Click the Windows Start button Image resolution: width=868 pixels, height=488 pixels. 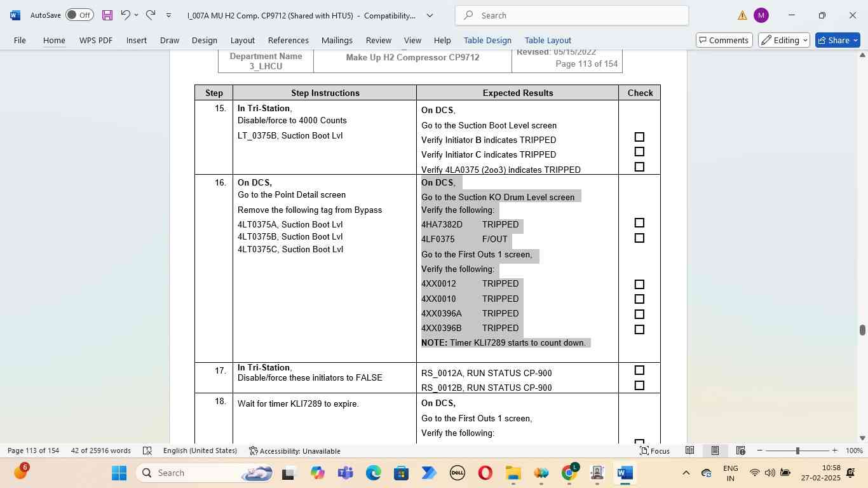tap(119, 473)
